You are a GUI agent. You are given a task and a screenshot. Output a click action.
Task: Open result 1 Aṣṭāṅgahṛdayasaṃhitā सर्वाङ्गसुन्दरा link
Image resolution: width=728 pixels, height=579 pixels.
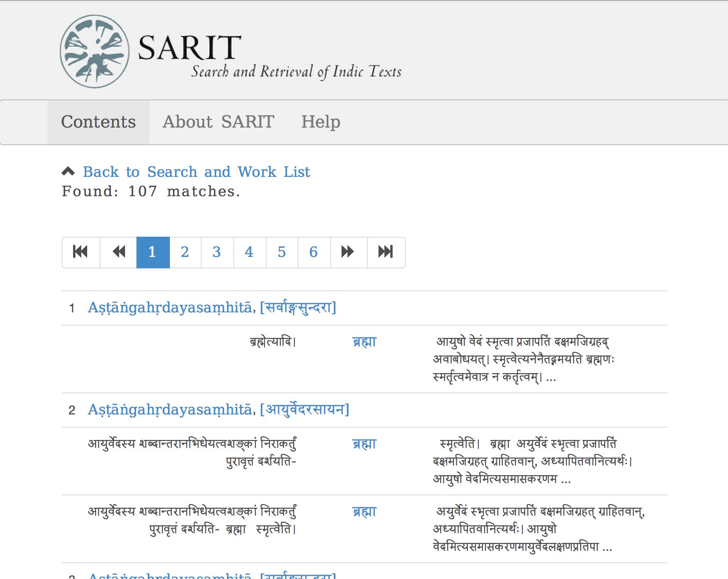point(212,308)
